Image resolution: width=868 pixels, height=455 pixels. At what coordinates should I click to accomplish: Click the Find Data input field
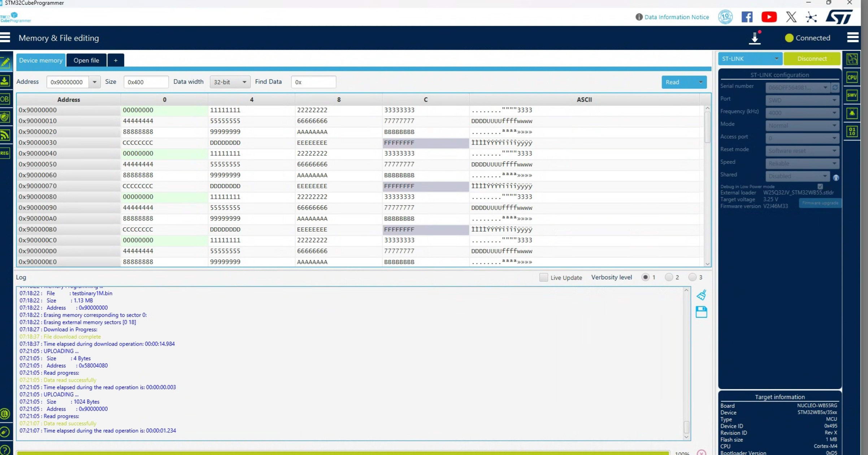[x=313, y=82]
